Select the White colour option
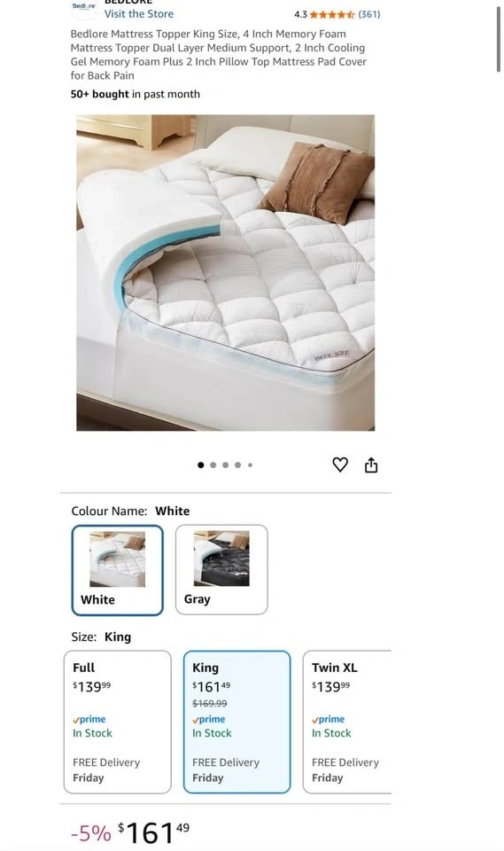504x851 pixels. coord(117,570)
